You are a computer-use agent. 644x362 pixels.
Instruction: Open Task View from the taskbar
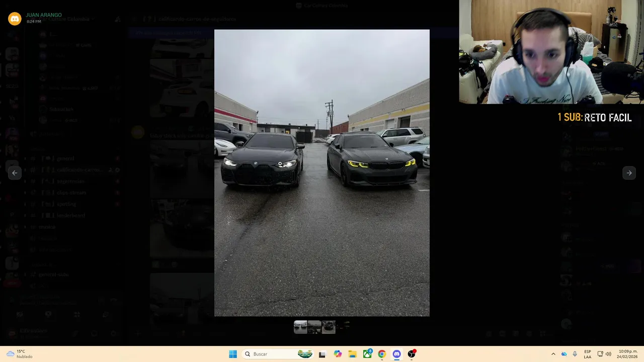322,354
